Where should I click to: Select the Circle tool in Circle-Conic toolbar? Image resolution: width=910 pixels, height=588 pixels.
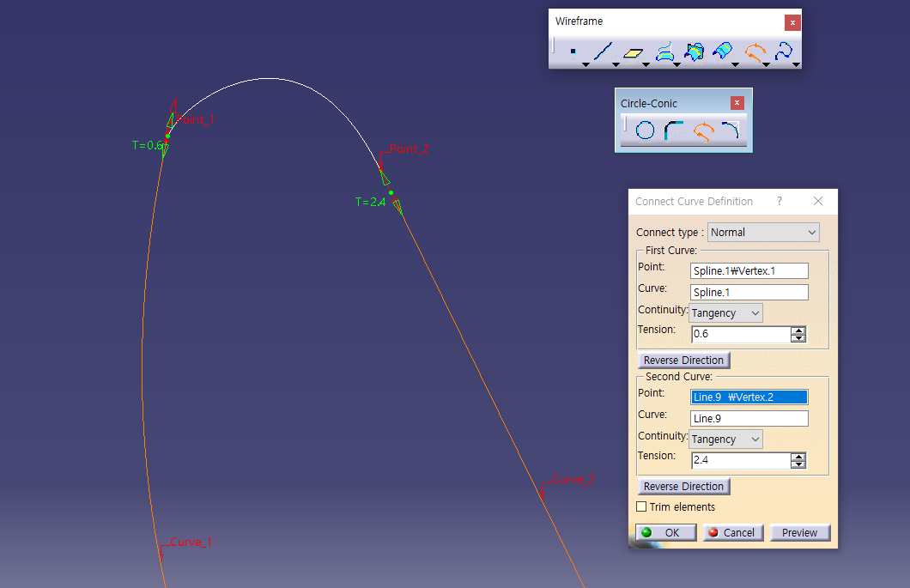point(645,130)
